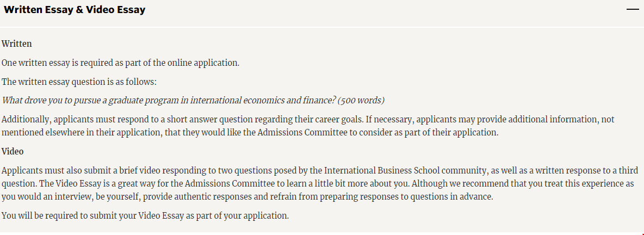Image resolution: width=644 pixels, height=235 pixels.
Task: Click "The written essay question is as follows:" line
Action: (x=79, y=82)
